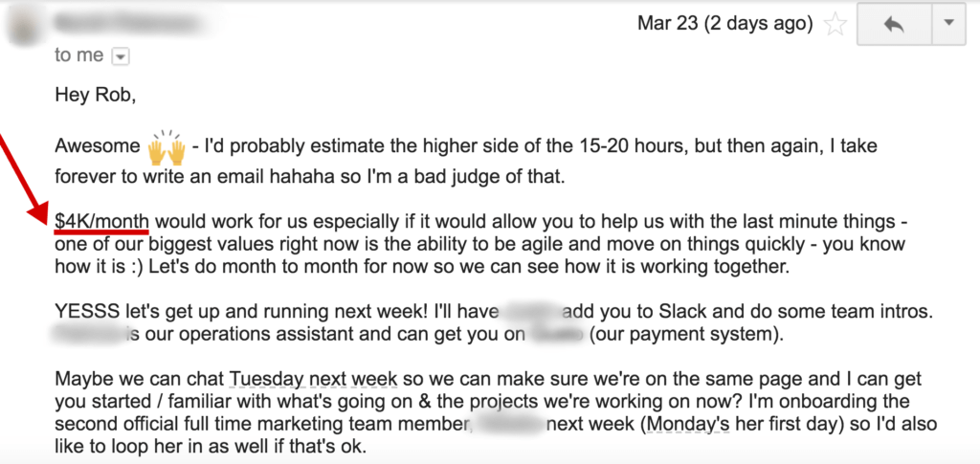Click the 'to me' recipient text
This screenshot has height=464, width=980.
(78, 55)
